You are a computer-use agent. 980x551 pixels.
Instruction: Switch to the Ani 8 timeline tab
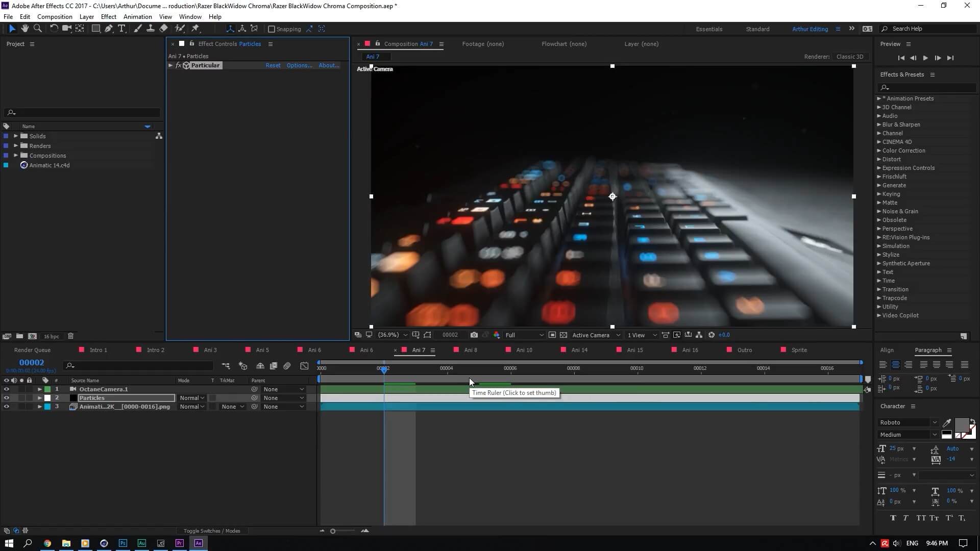470,350
